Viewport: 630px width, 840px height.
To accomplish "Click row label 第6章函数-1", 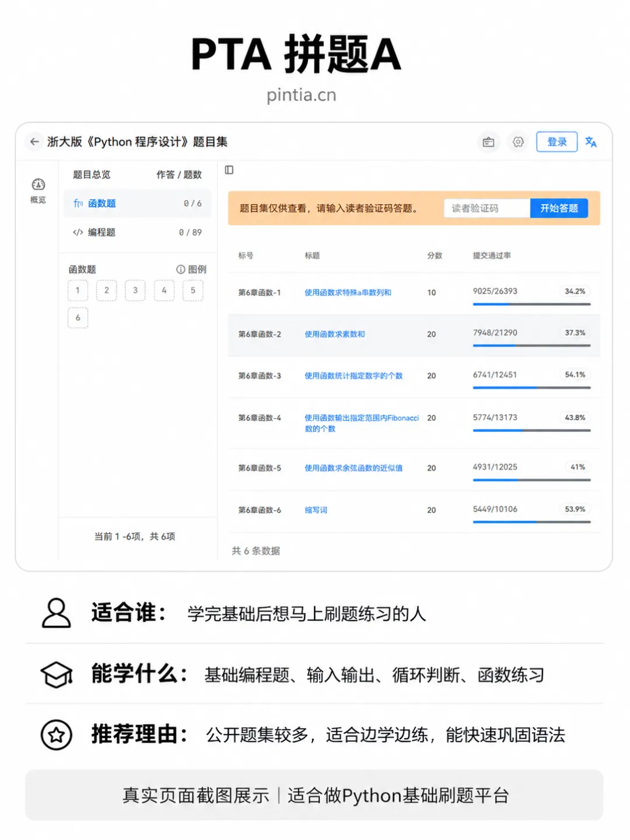I will coord(260,292).
